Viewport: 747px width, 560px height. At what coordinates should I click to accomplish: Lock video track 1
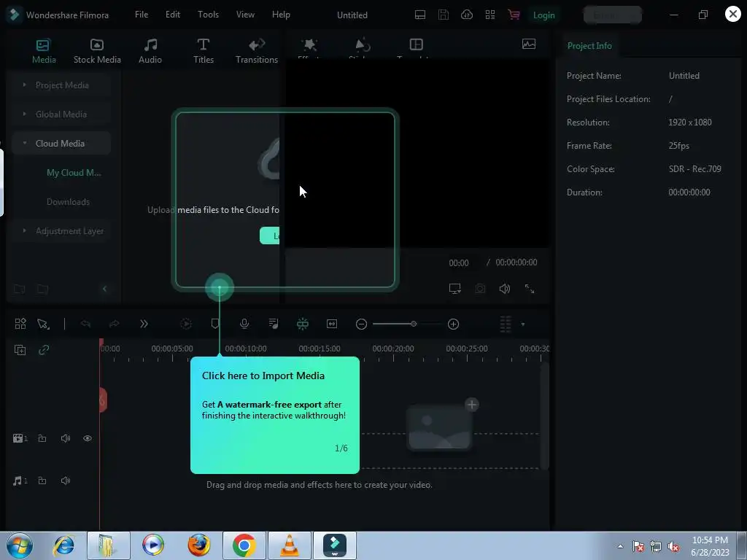point(42,438)
